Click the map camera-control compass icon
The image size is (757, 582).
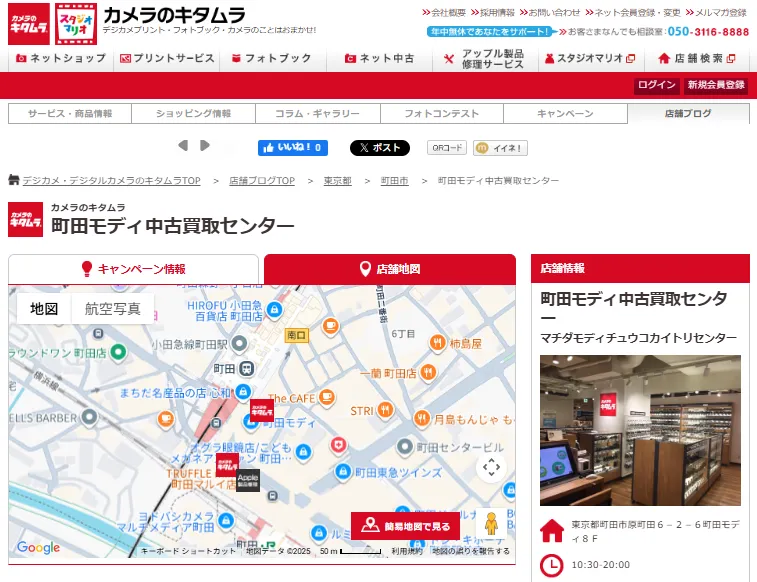coord(491,467)
